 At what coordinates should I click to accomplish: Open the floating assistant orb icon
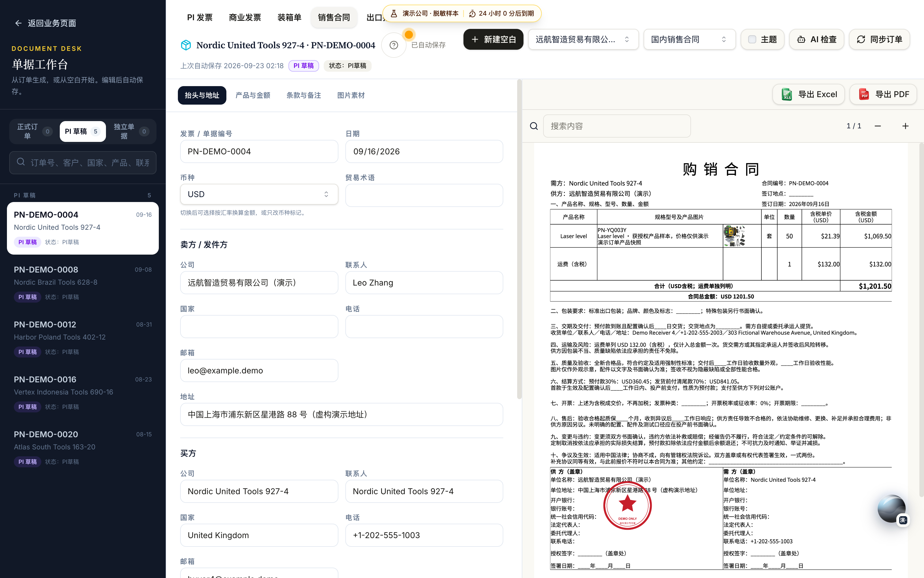(892, 508)
